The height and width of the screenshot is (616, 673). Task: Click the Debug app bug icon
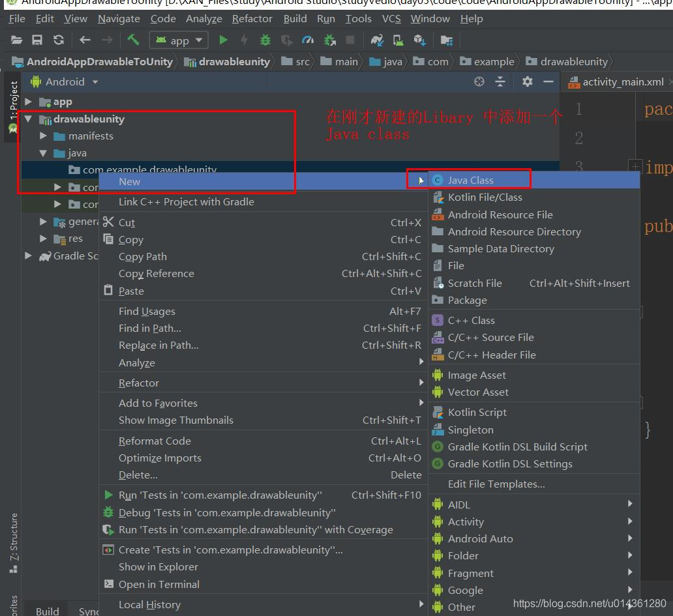265,40
